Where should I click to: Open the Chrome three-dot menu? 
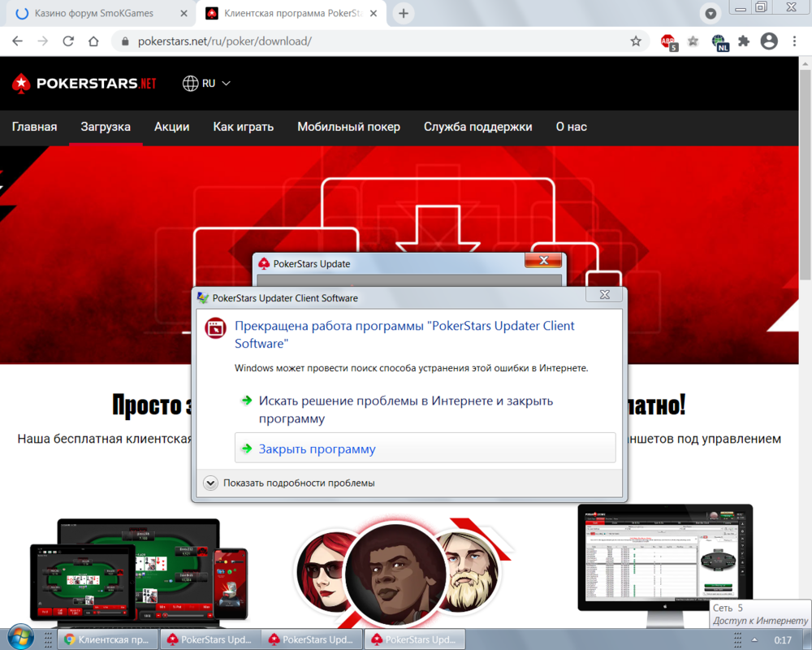tap(794, 41)
